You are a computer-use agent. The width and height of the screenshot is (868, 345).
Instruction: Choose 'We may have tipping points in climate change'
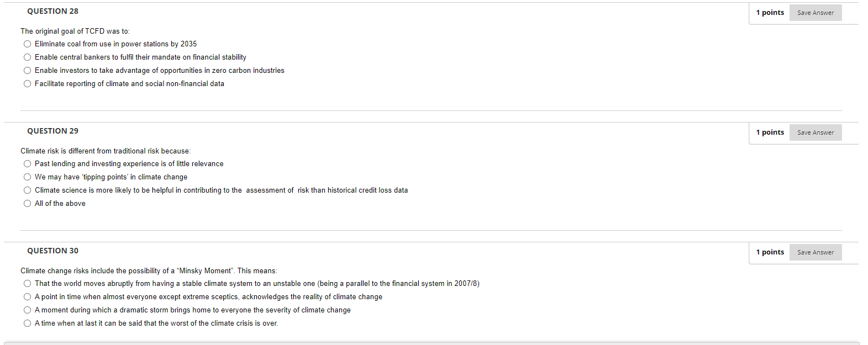pyautogui.click(x=27, y=177)
